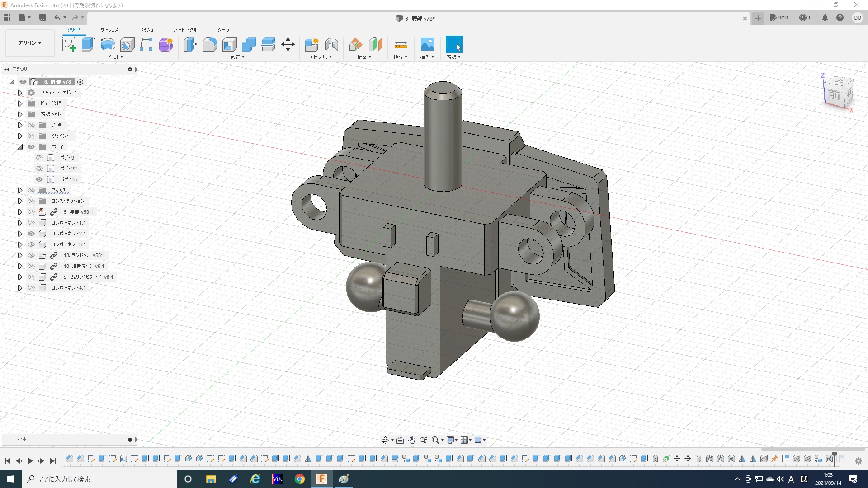Viewport: 868px width, 488px height.
Task: Switch to the サーフェス tab
Action: click(x=109, y=30)
